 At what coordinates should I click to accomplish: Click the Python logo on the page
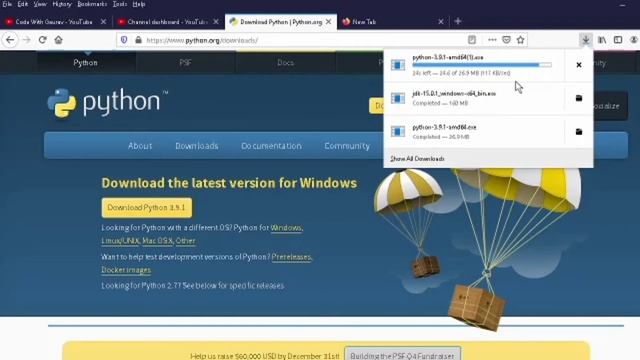(x=107, y=103)
